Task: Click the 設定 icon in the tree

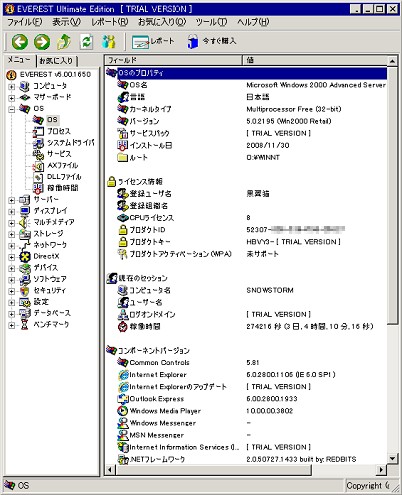Action: 25,302
